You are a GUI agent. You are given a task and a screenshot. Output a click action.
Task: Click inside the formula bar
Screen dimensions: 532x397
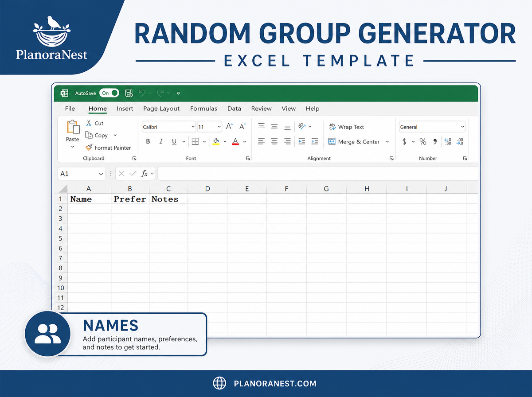(x=317, y=174)
